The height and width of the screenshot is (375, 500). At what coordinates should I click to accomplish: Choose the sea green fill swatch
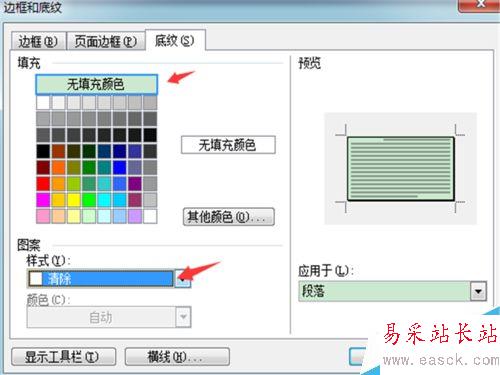(x=89, y=184)
